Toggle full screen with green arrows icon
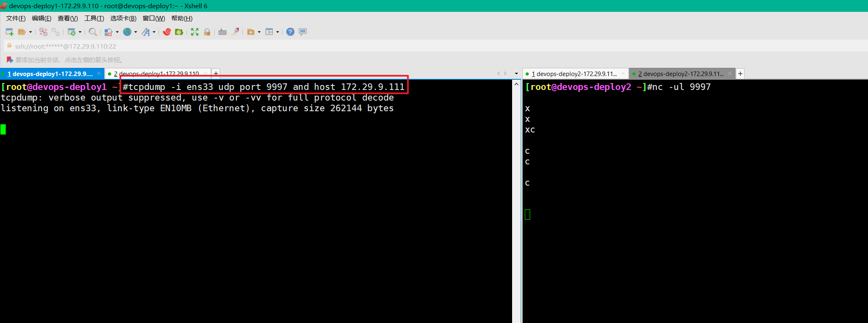Screen dimensions: 868x323 (x=195, y=32)
